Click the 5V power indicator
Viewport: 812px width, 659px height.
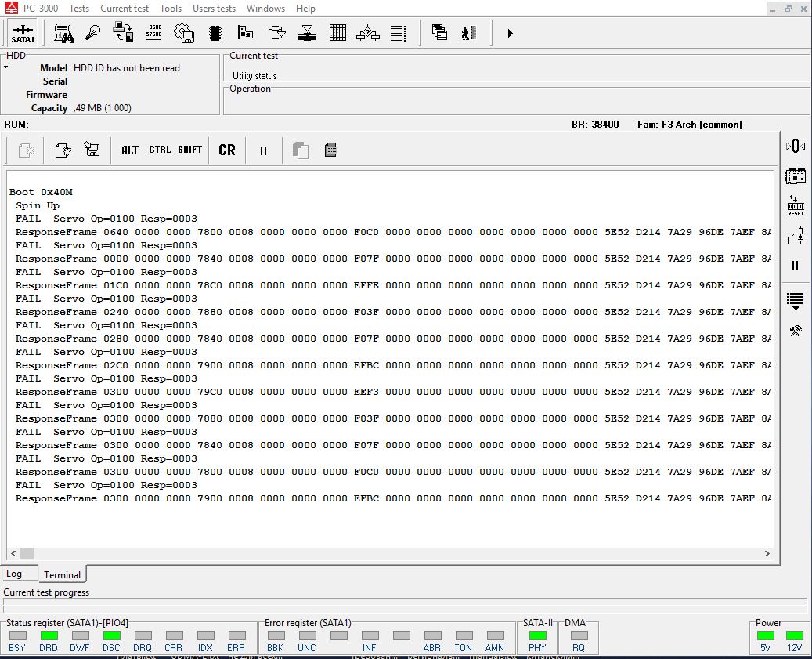coord(765,635)
